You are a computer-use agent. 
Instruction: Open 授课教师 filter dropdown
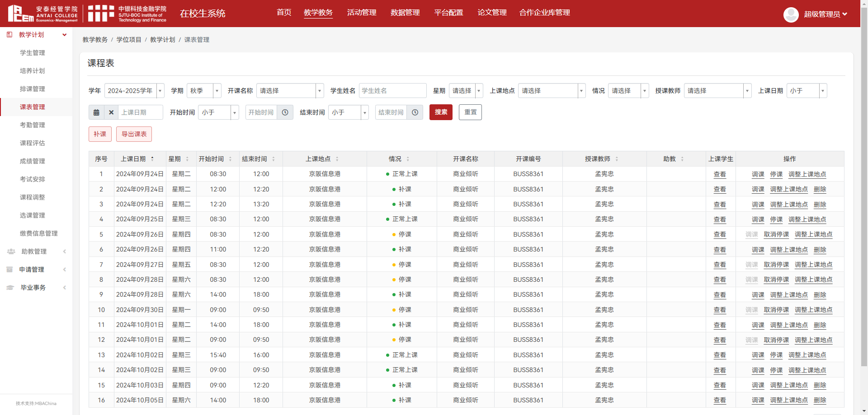[718, 91]
